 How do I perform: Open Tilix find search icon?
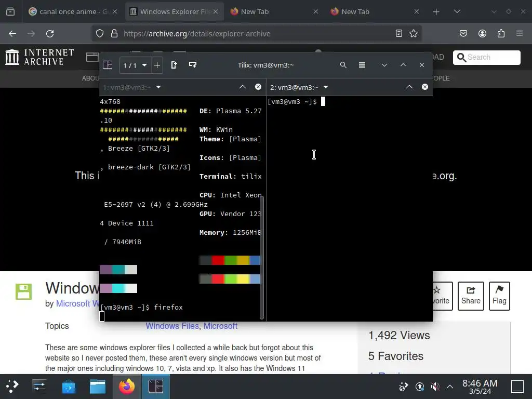[x=343, y=65]
